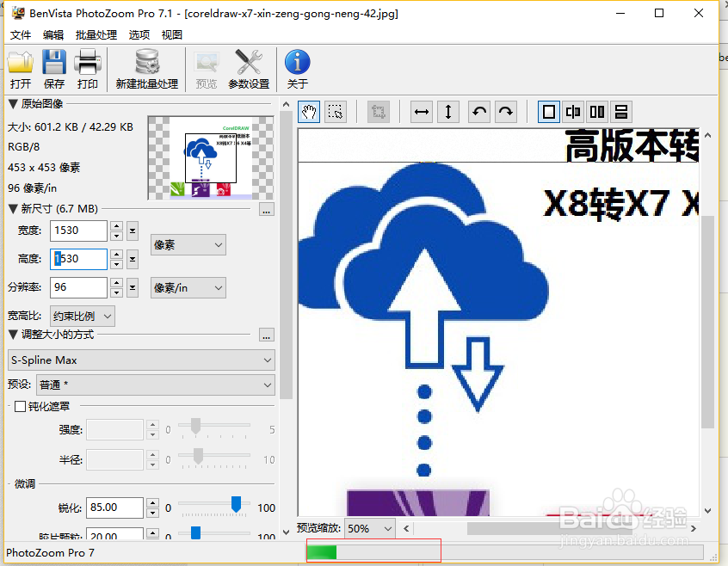This screenshot has height=566, width=728.
Task: Enable the 钝化遮罩 checkbox
Action: (x=20, y=406)
